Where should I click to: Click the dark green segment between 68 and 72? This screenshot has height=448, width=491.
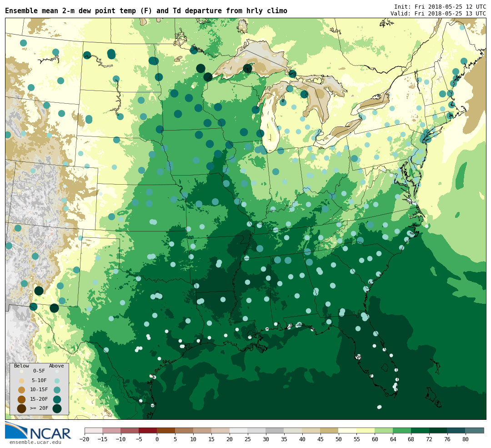pos(421,430)
